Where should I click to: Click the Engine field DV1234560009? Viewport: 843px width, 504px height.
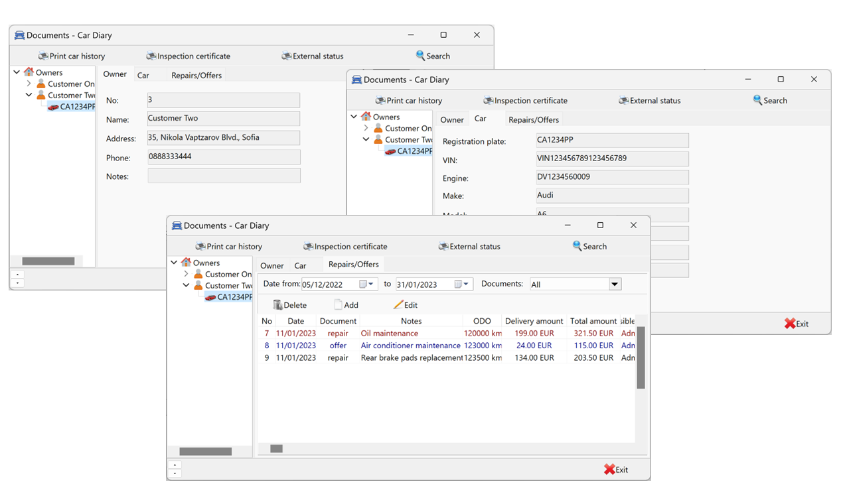[613, 178]
